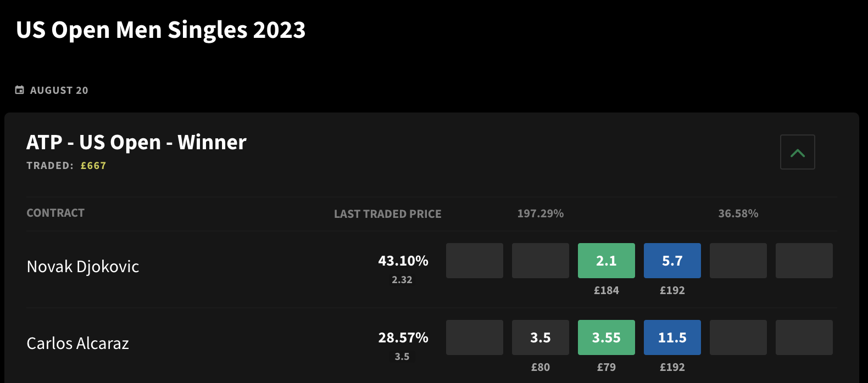The image size is (868, 383).
Task: Click the ATP - US Open - Winner title
Action: (x=136, y=142)
